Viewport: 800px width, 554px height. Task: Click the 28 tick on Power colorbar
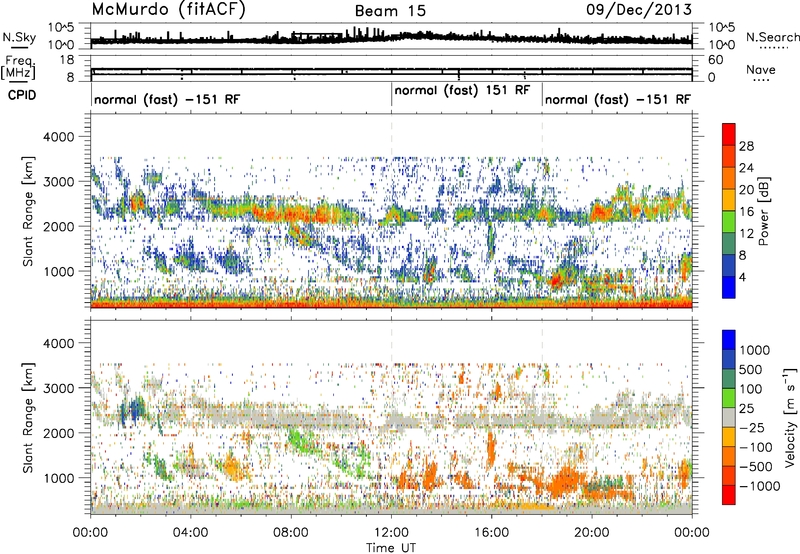(x=746, y=146)
